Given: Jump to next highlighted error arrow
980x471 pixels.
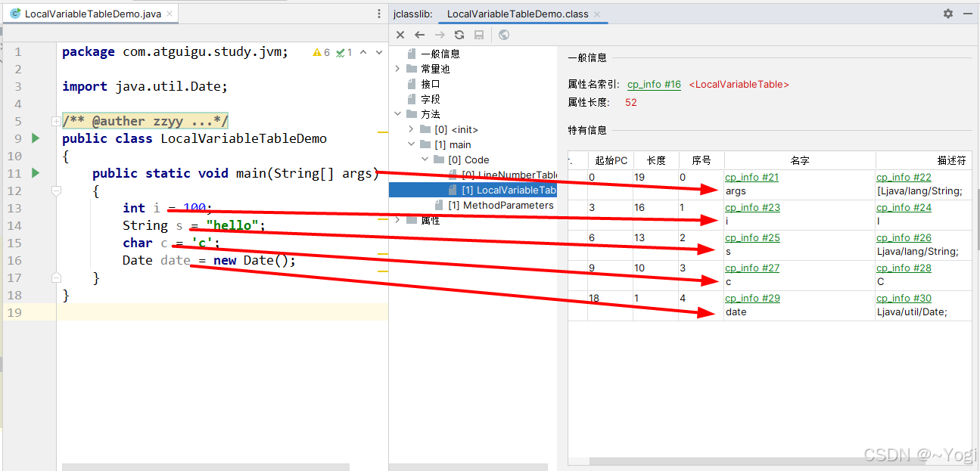Looking at the screenshot, I should tap(380, 52).
